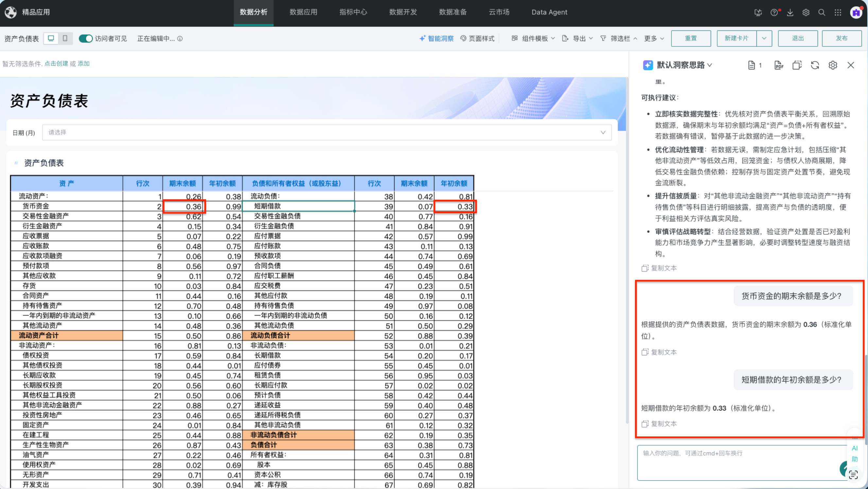
Task: Click the 货币资金的期末余额是多少？ chat bubble
Action: 793,296
